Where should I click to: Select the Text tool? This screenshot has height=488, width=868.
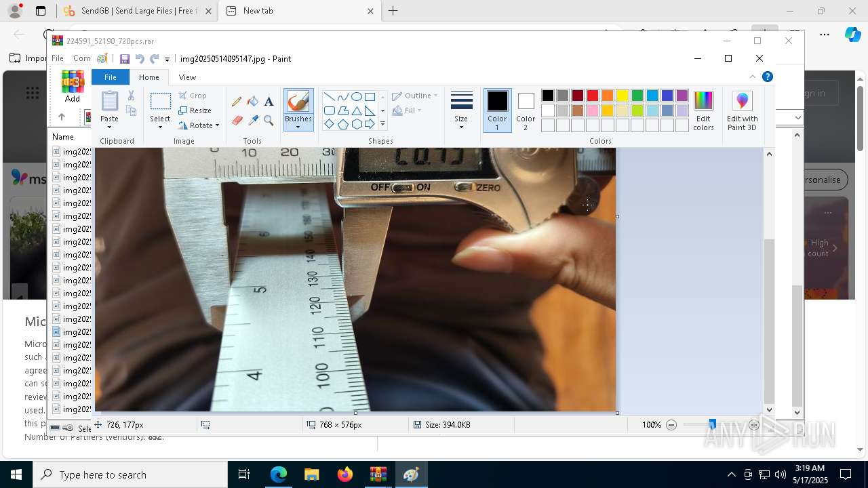(269, 102)
